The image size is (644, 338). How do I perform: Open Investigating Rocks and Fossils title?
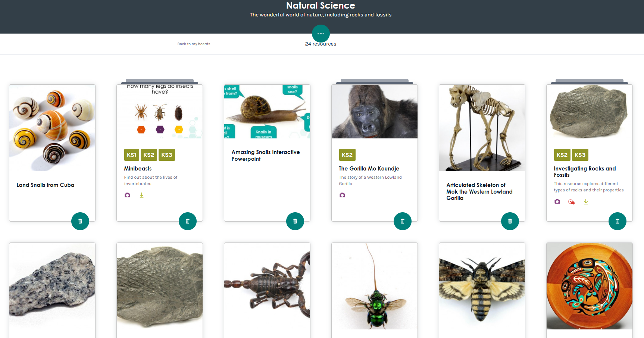pos(585,172)
